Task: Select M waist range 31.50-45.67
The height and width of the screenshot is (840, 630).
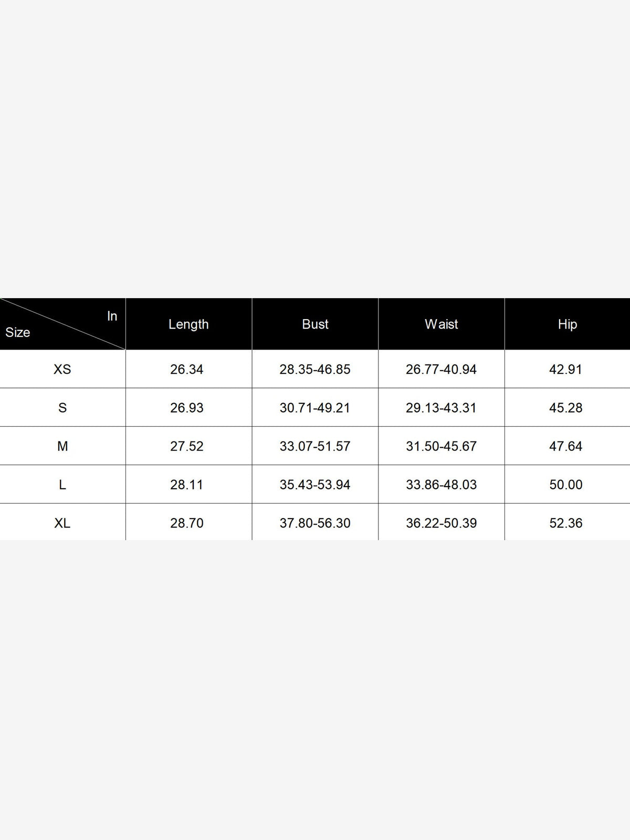Action: [441, 446]
